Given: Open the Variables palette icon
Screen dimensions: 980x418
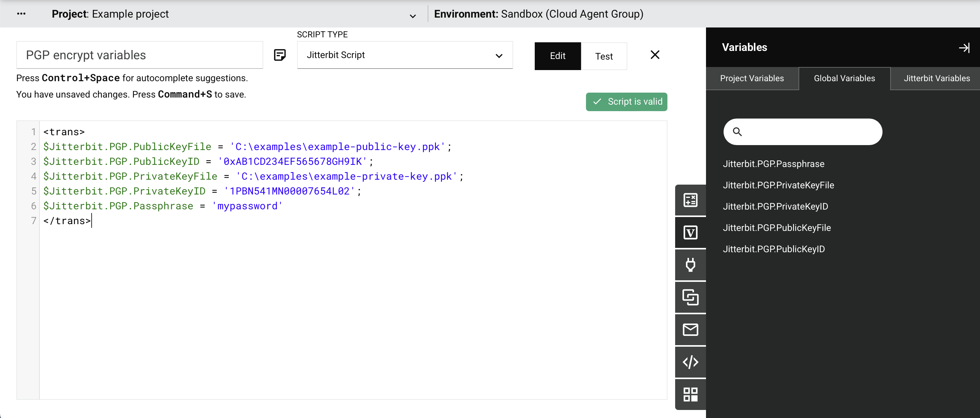Looking at the screenshot, I should tap(690, 232).
